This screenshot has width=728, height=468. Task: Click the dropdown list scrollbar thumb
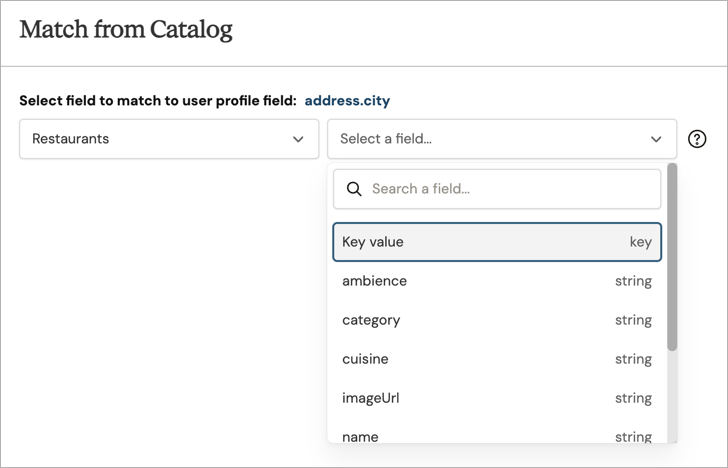pyautogui.click(x=672, y=257)
